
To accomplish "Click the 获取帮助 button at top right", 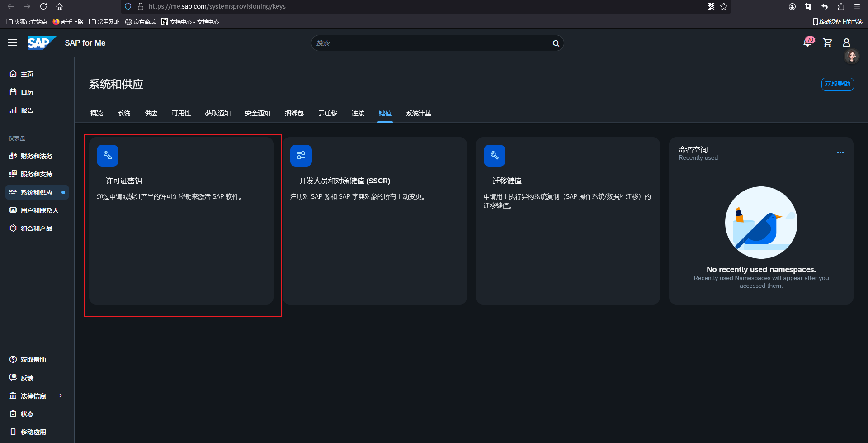I will [837, 84].
